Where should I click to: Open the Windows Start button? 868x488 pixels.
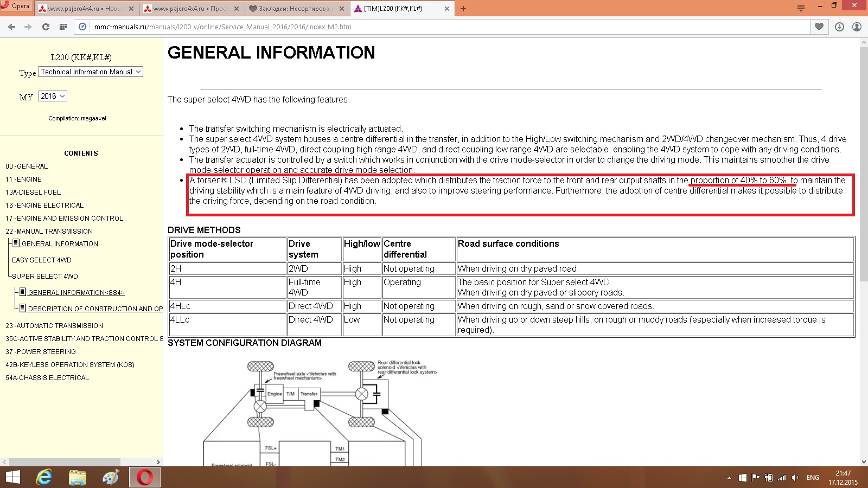[12, 477]
